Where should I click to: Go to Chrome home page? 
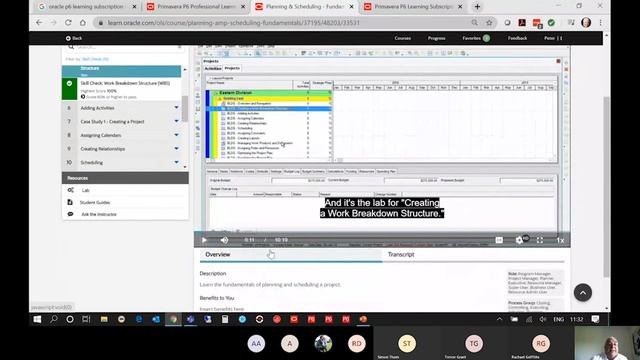(82, 23)
